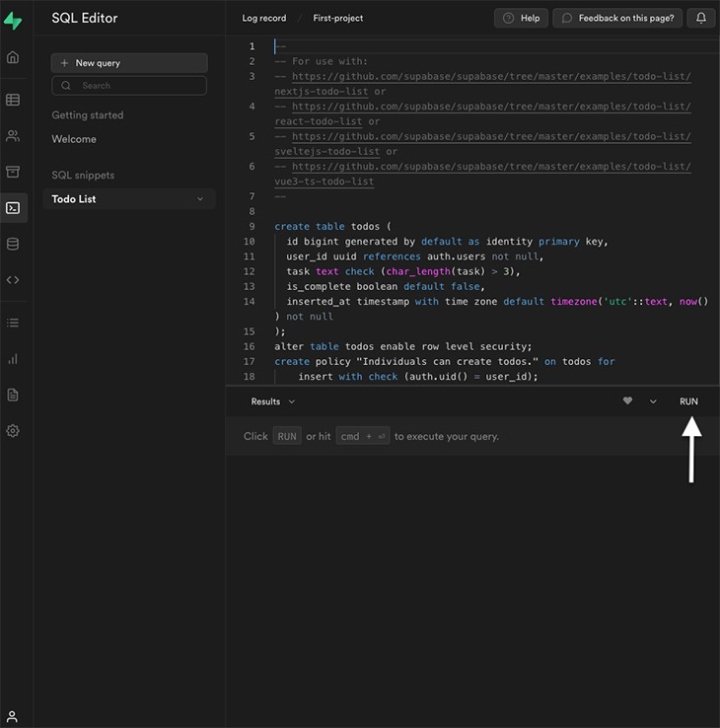Open the Table Editor icon

pyautogui.click(x=13, y=100)
